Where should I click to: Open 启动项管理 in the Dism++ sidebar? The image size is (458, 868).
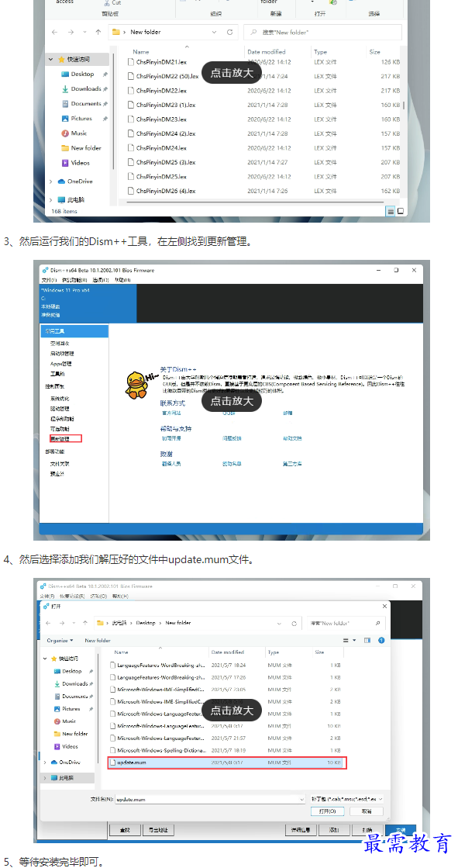tap(62, 353)
